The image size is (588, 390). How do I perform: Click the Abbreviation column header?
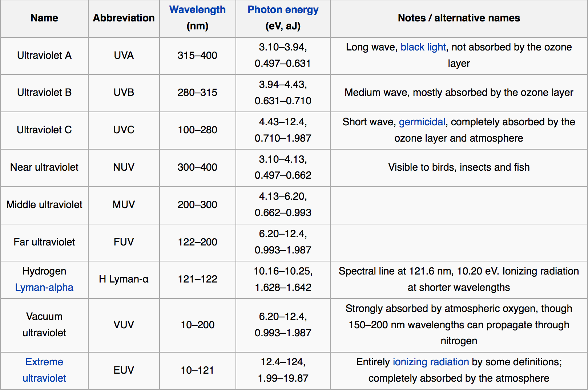coord(124,19)
